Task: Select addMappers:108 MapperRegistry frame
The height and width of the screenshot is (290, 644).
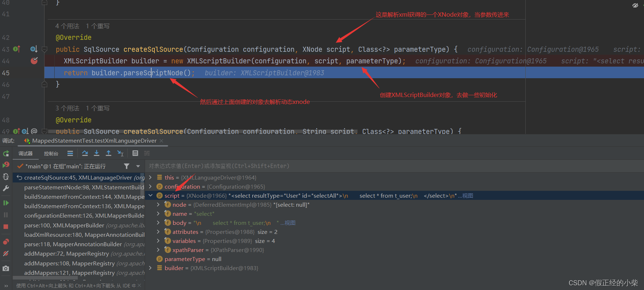Action: click(x=79, y=263)
